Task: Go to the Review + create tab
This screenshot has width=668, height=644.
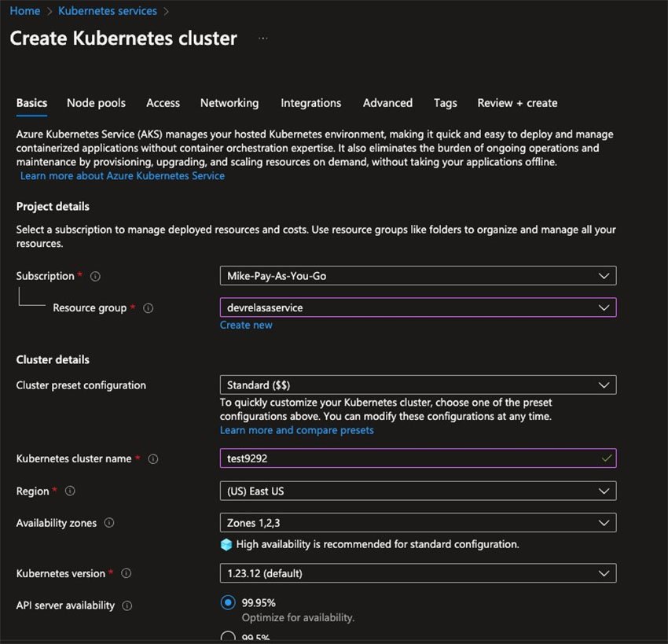Action: click(x=517, y=103)
